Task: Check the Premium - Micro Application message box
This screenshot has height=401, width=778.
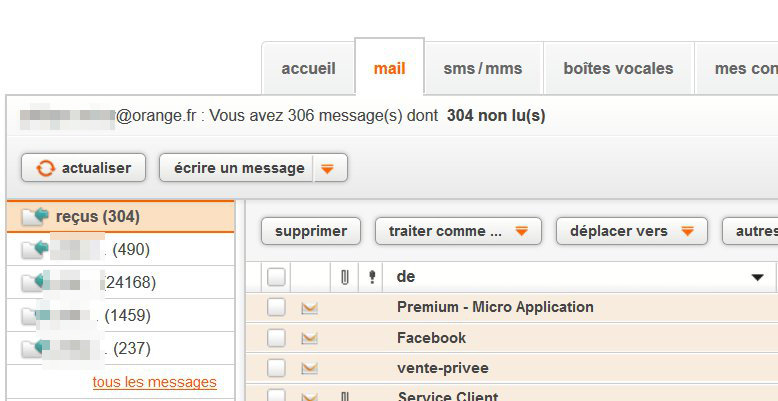Action: coord(276,308)
